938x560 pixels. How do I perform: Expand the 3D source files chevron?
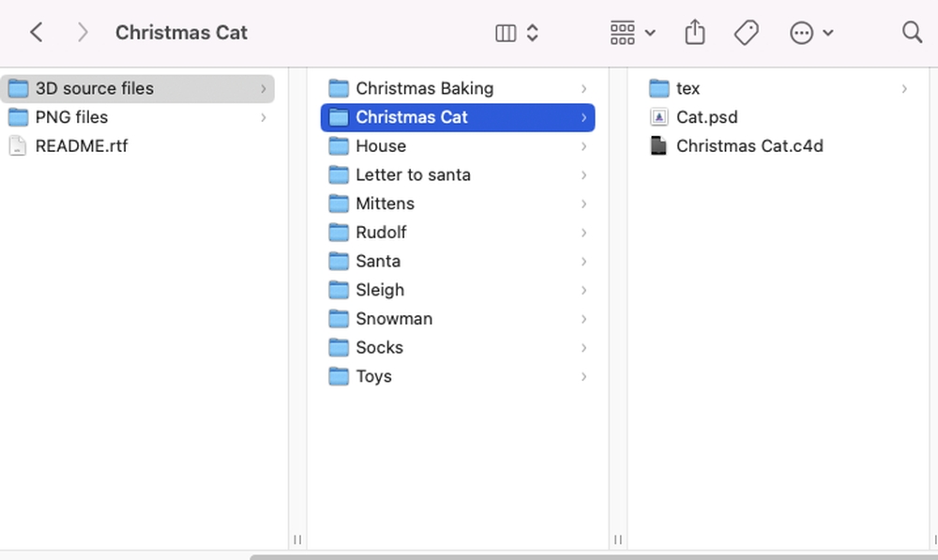[x=264, y=88]
